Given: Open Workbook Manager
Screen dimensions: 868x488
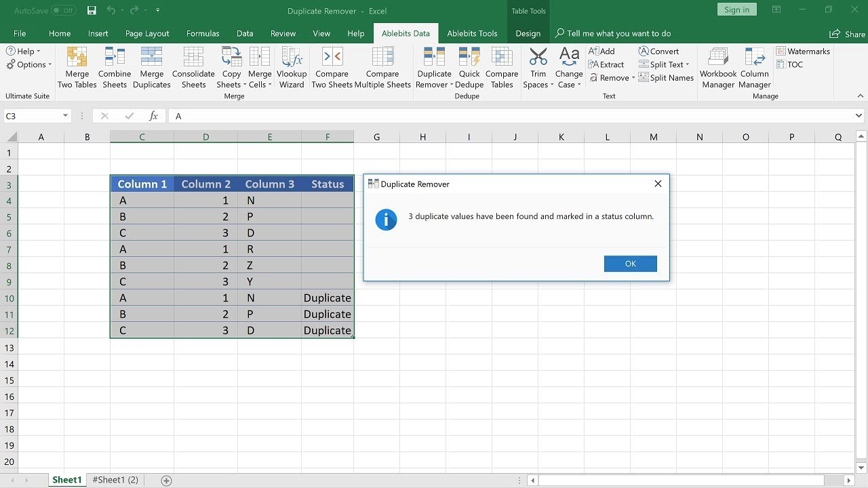Looking at the screenshot, I should [x=718, y=68].
